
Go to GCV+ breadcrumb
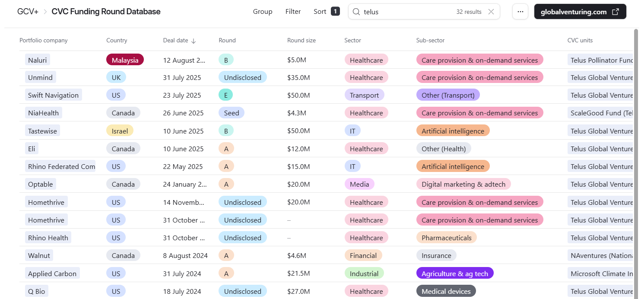pos(28,12)
